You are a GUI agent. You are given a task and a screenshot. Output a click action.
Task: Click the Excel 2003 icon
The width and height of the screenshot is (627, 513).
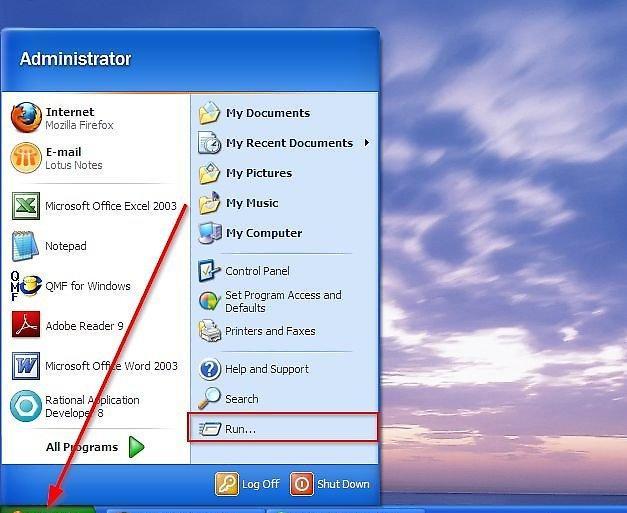pos(26,206)
